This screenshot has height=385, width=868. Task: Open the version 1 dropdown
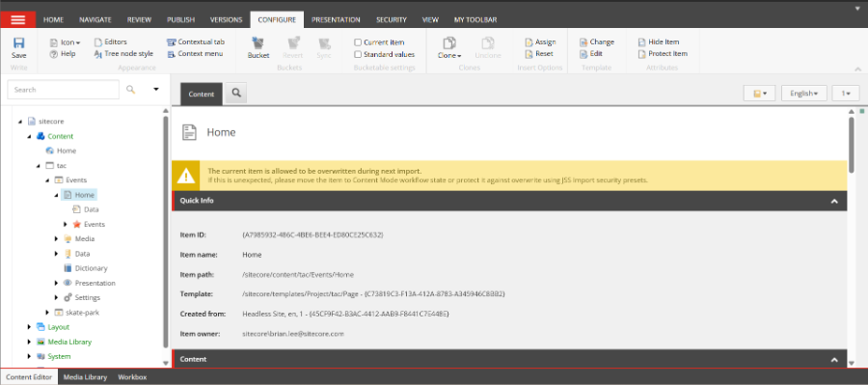pyautogui.click(x=846, y=93)
